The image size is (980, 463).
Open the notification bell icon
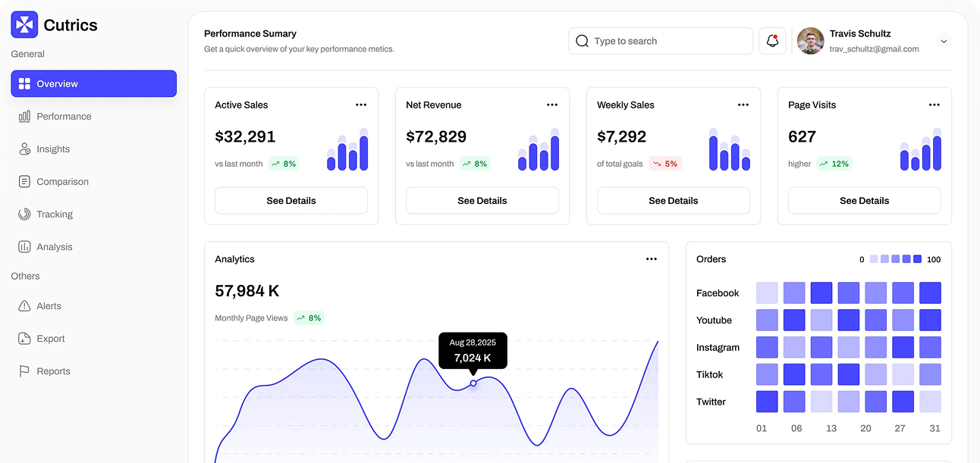click(x=772, y=41)
